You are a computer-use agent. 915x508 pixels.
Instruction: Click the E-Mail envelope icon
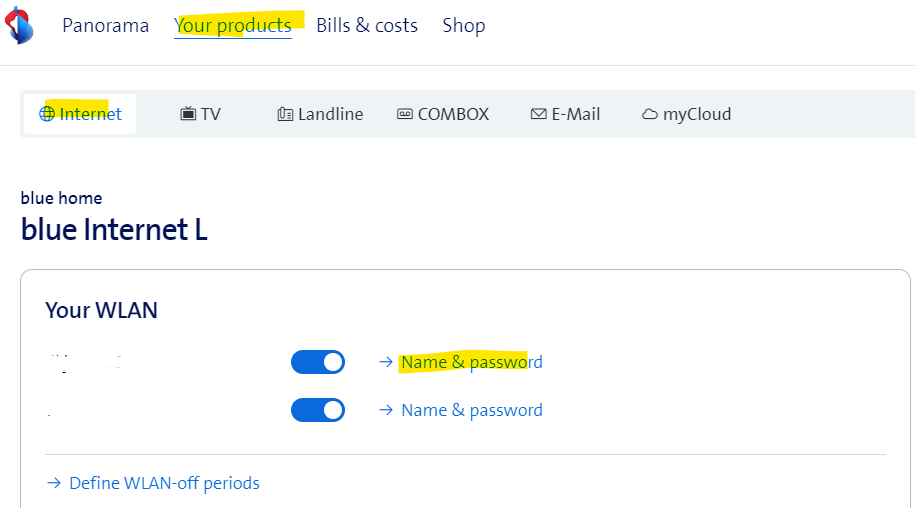click(538, 114)
